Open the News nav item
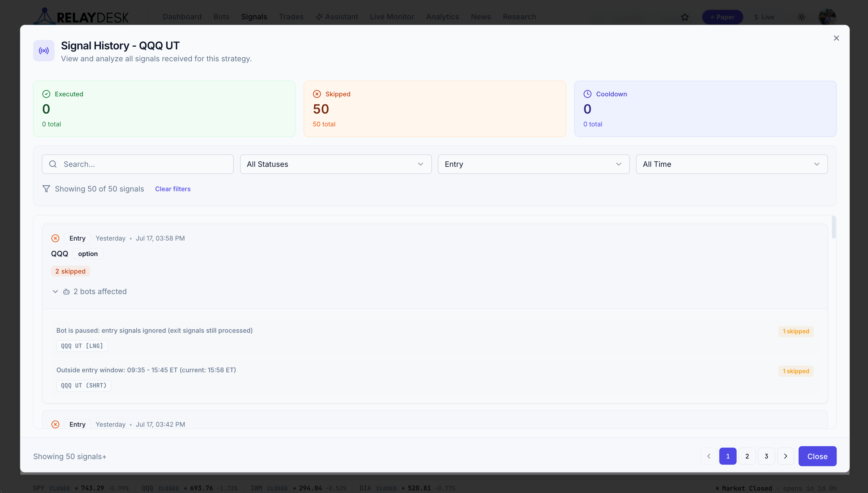This screenshot has height=493, width=868. (481, 17)
